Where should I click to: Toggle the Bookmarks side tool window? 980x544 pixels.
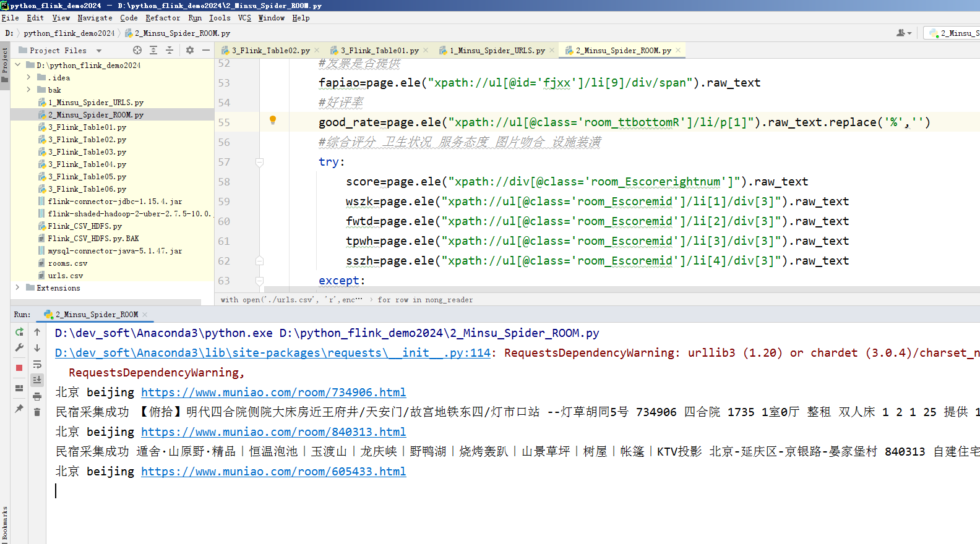point(5,523)
